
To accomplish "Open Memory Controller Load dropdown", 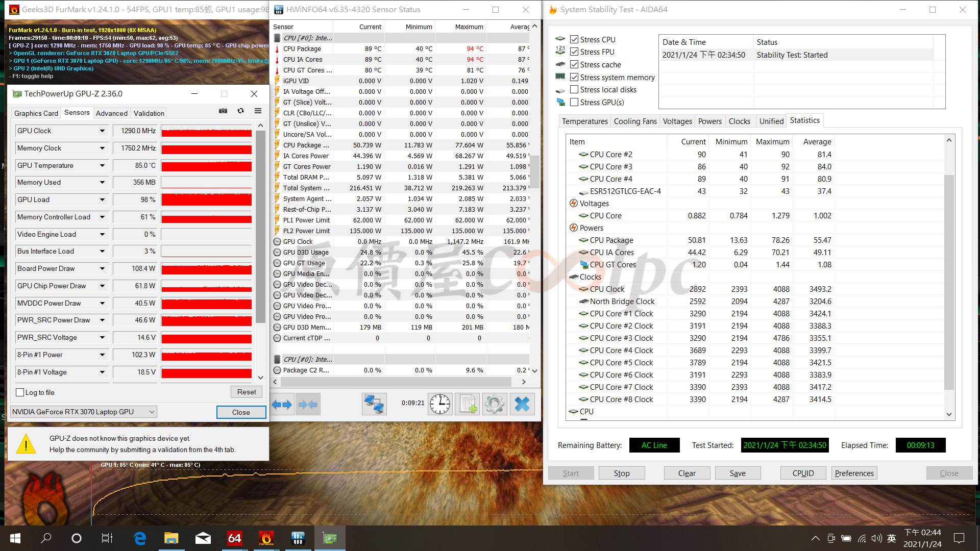I will click(102, 217).
